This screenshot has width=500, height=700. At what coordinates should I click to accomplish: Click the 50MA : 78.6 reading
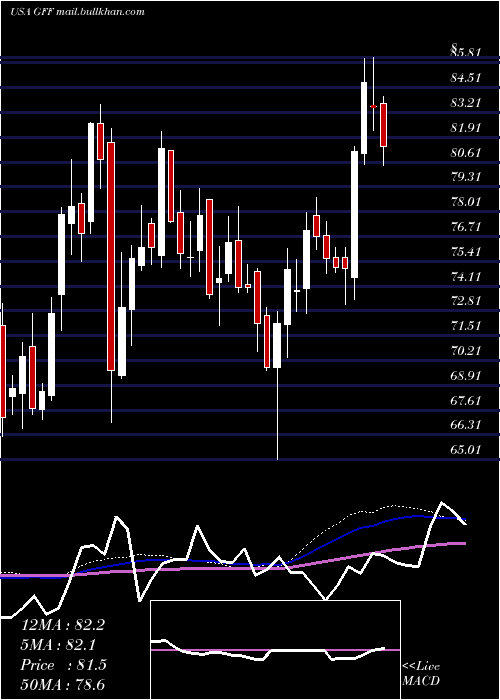pyautogui.click(x=63, y=684)
